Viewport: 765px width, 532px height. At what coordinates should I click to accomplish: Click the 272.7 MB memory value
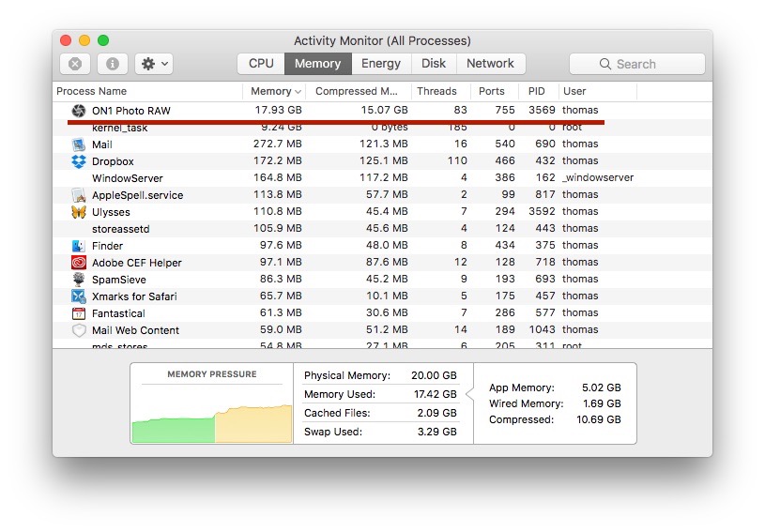point(278,144)
